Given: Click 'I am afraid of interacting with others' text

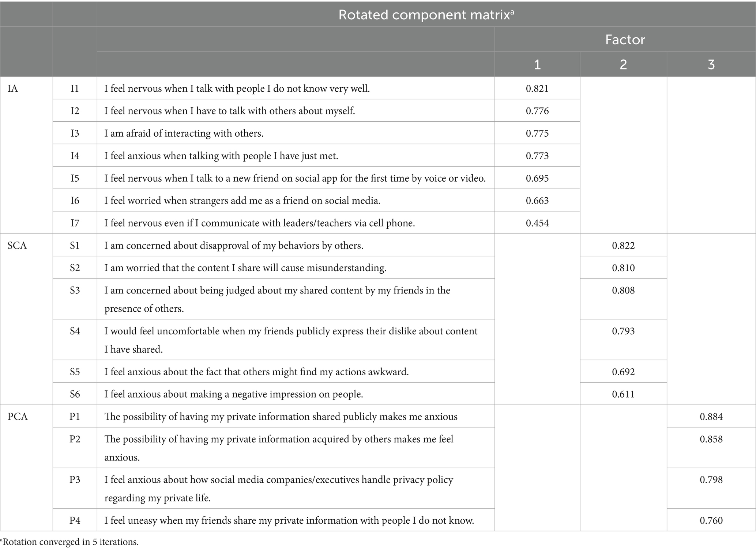Looking at the screenshot, I should 184,133.
